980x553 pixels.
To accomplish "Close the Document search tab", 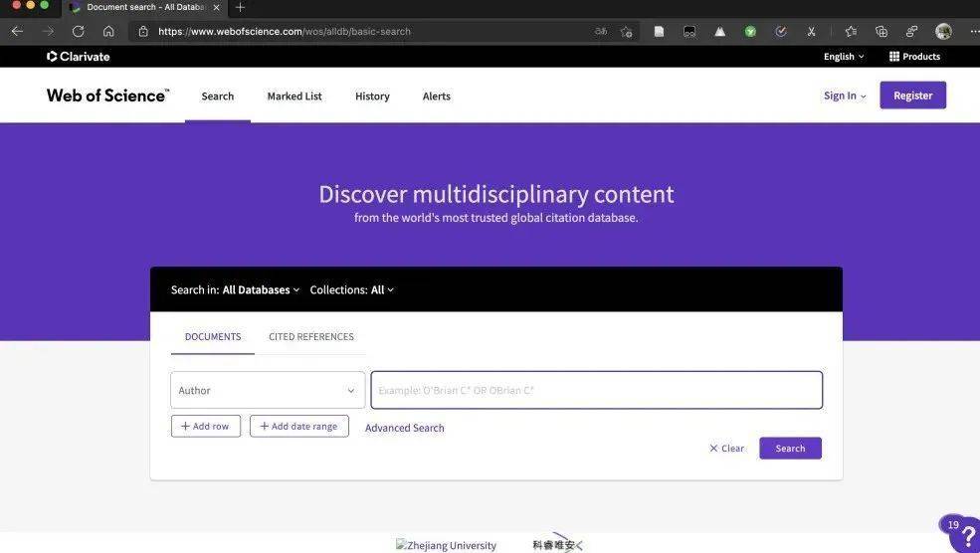I will click(217, 7).
